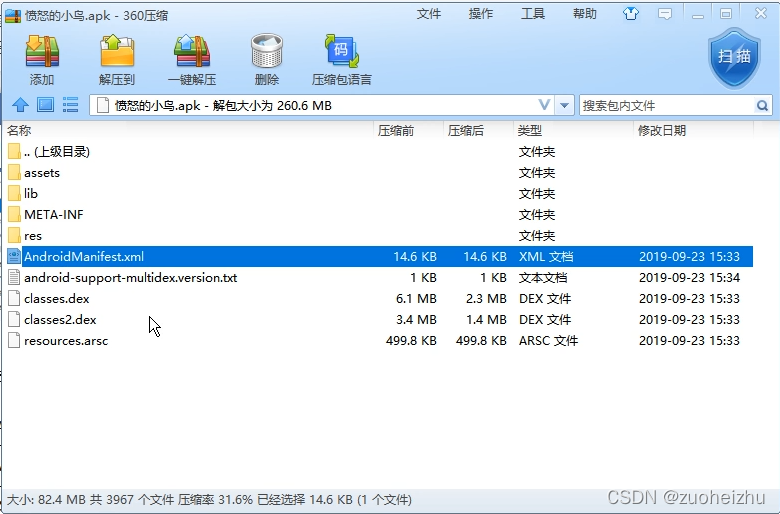Click the classes.dex file icon
The width and height of the screenshot is (780, 514).
[14, 299]
